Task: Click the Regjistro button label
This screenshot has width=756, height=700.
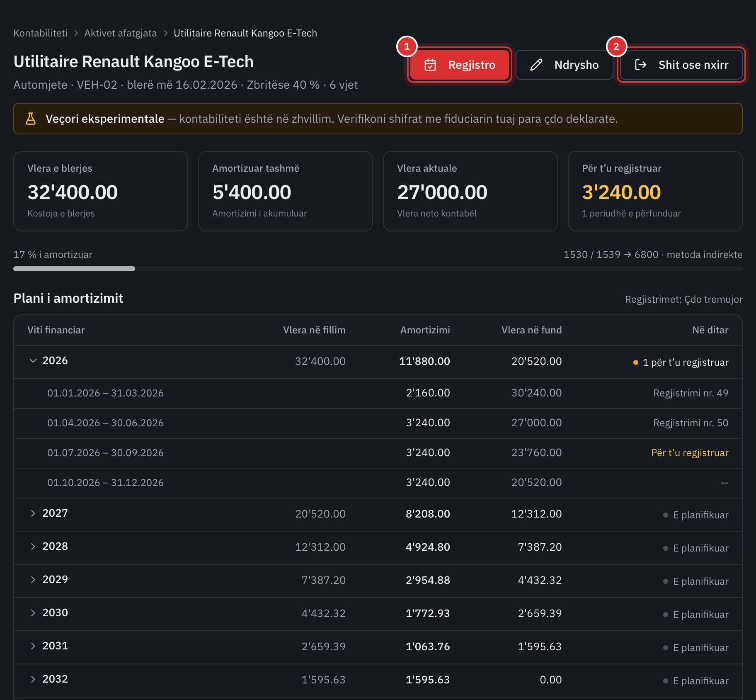Action: 472,65
